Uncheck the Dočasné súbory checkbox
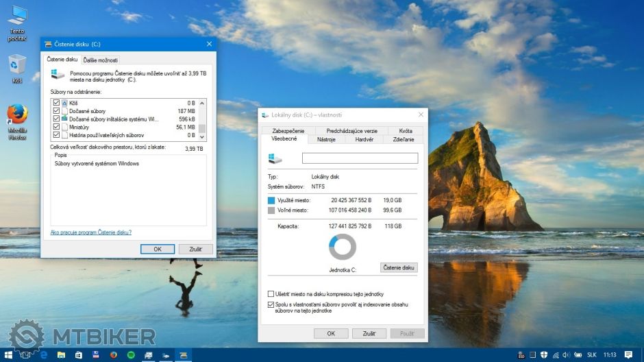 pos(56,110)
